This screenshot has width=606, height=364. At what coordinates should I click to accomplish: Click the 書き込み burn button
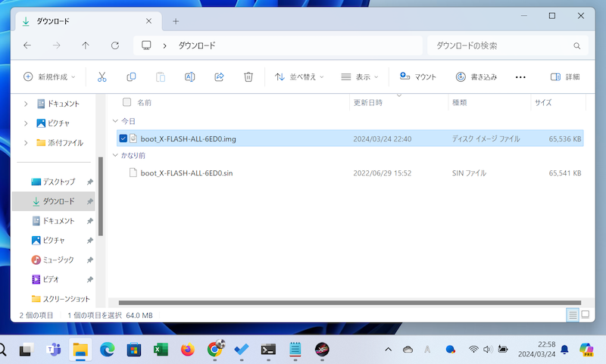[x=476, y=76]
